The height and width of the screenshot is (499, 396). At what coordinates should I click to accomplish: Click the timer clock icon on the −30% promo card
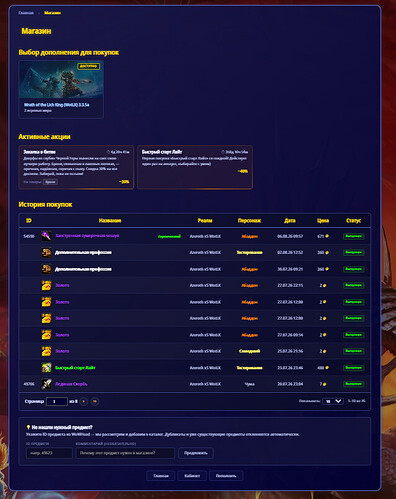[108, 152]
